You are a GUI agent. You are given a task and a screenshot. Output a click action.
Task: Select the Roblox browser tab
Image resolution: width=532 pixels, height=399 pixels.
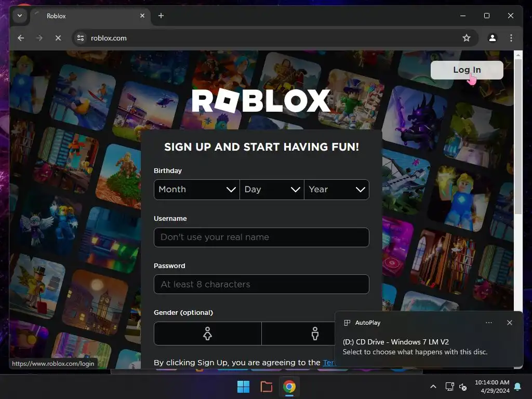(90, 16)
